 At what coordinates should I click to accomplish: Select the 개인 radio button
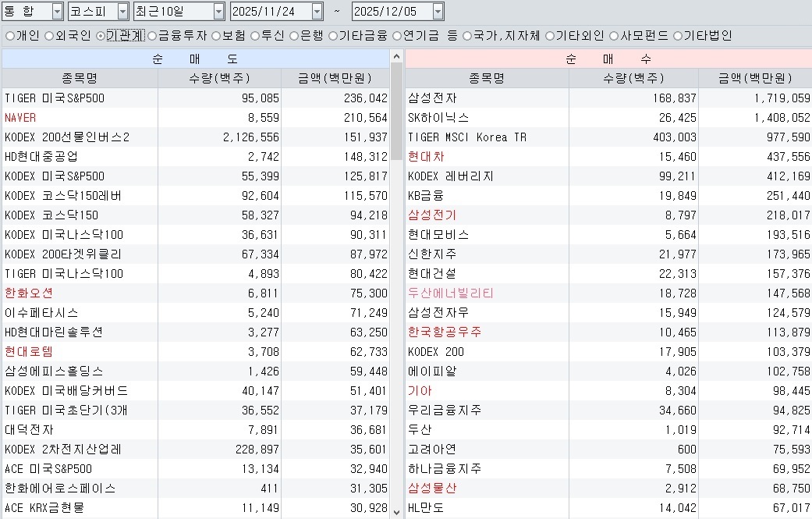click(x=10, y=36)
